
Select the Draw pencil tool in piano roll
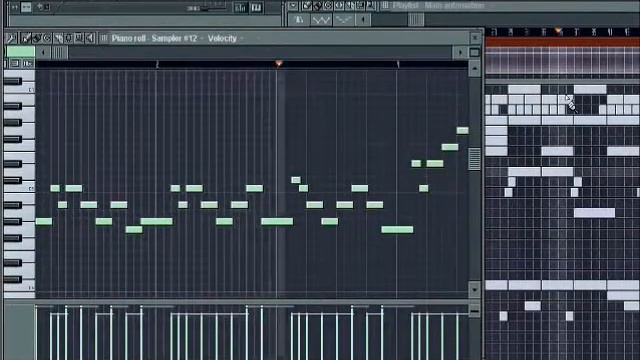tap(27, 38)
